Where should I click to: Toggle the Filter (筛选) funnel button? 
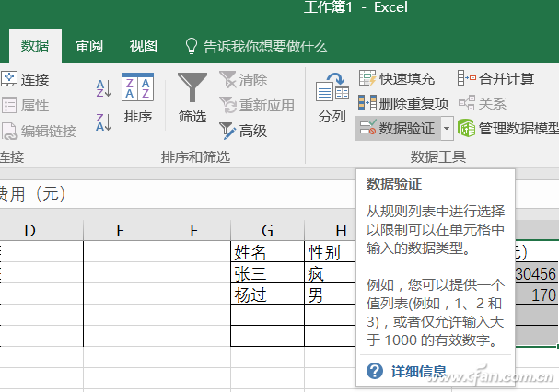tap(192, 98)
